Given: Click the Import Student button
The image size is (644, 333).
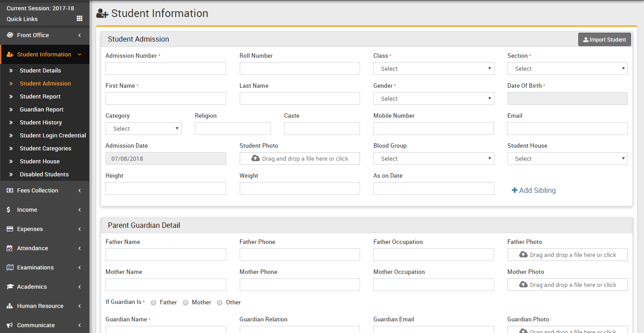Looking at the screenshot, I should pos(604,39).
